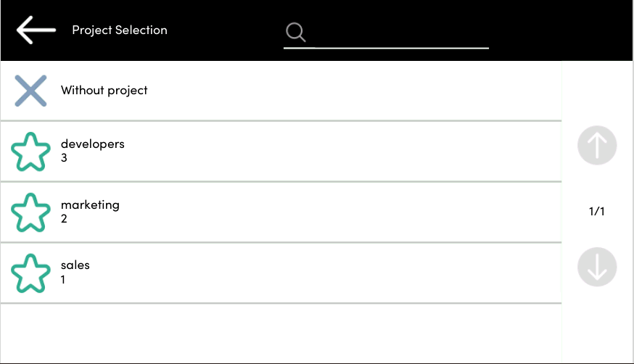Click the X icon beside Without project
The width and height of the screenshot is (634, 364).
(30, 91)
